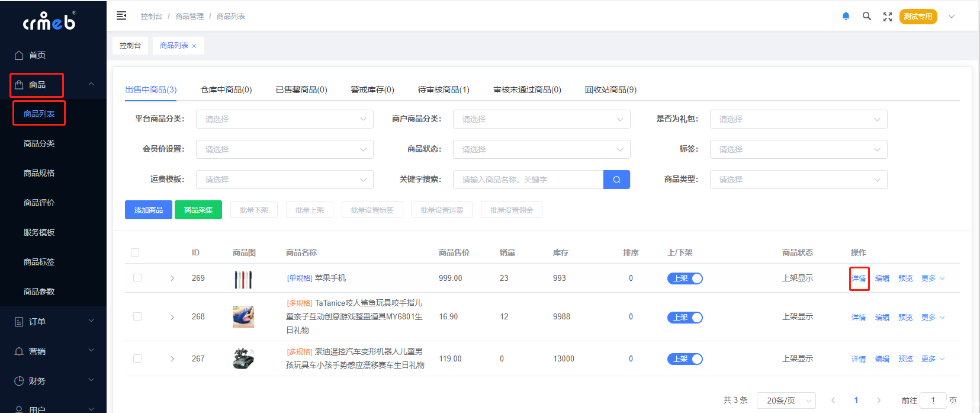Check the select-all header checkbox
The width and height of the screenshot is (980, 413).
135,252
